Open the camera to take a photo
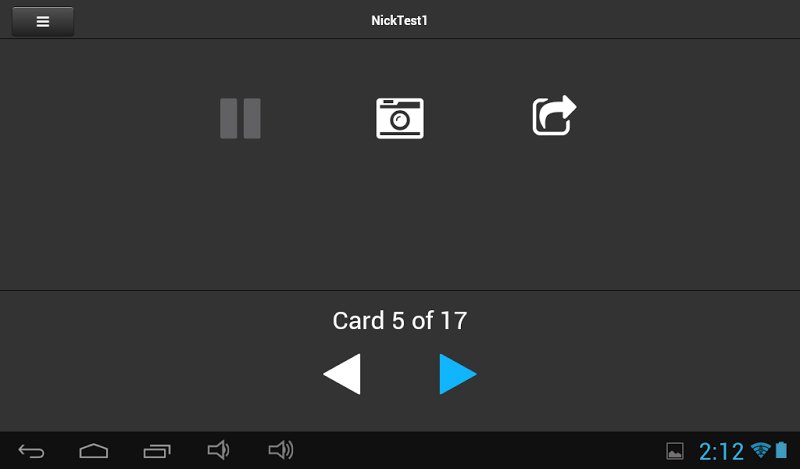800x469 pixels. [400, 118]
